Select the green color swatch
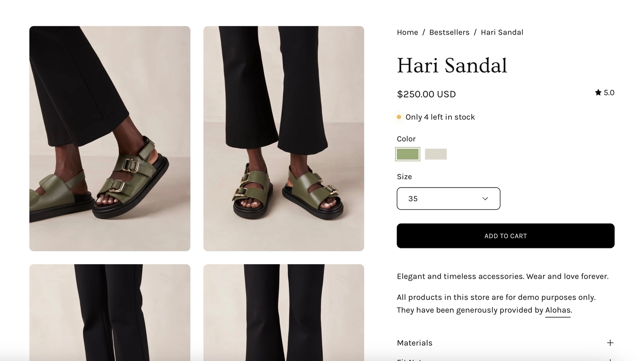This screenshot has height=361, width=644. (x=407, y=154)
